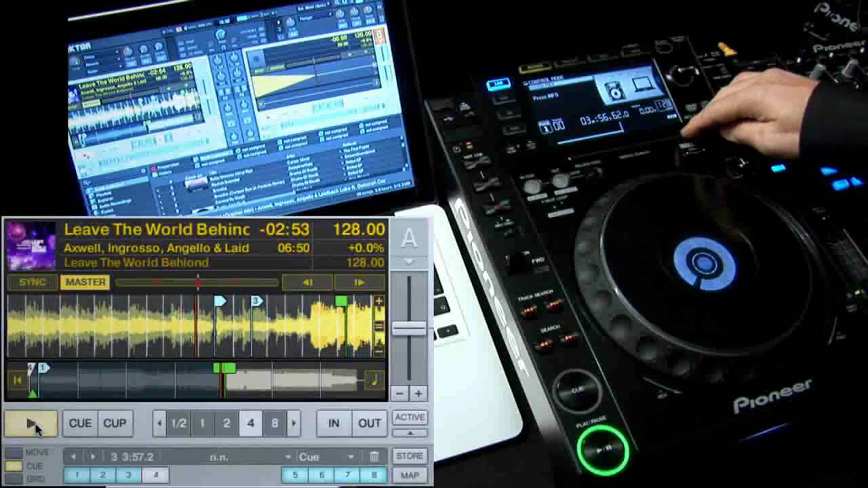
Task: Reset waveform zoom with equals icon
Action: 379,327
